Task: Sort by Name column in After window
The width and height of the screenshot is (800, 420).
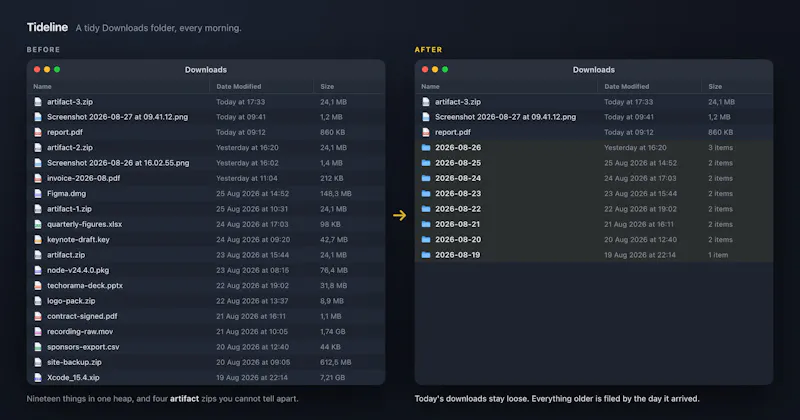Action: [x=430, y=86]
